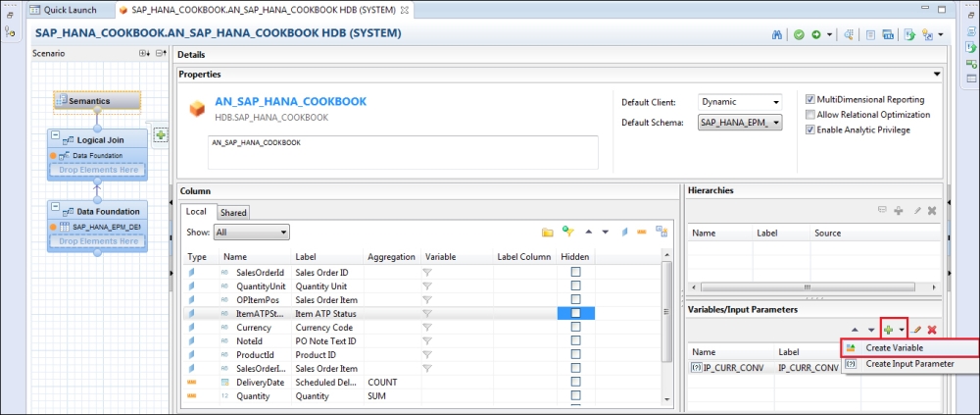Image resolution: width=980 pixels, height=415 pixels.
Task: Open the dropdown arrow next to the lightbulb icon
Action: 940,35
